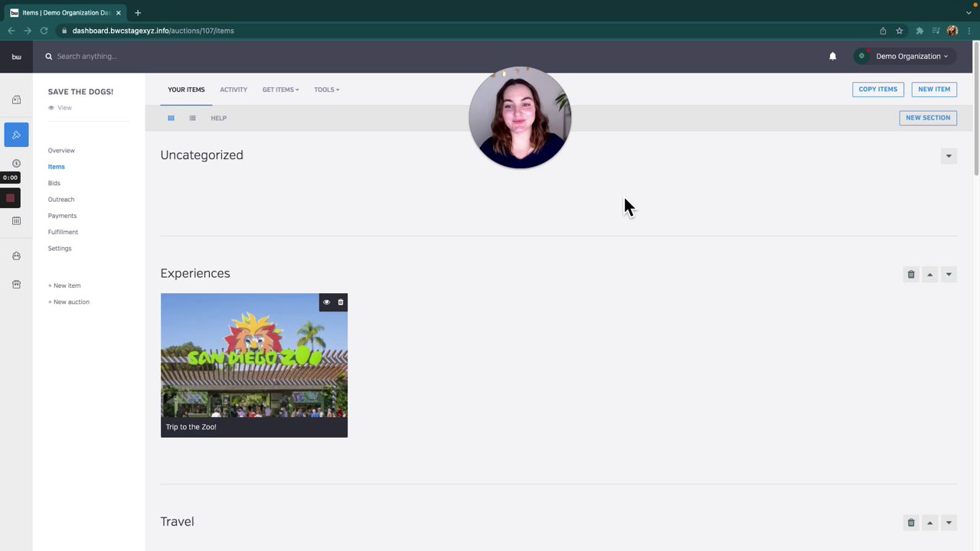This screenshot has width=980, height=551.
Task: Open Payments in the sidebar
Action: 62,216
